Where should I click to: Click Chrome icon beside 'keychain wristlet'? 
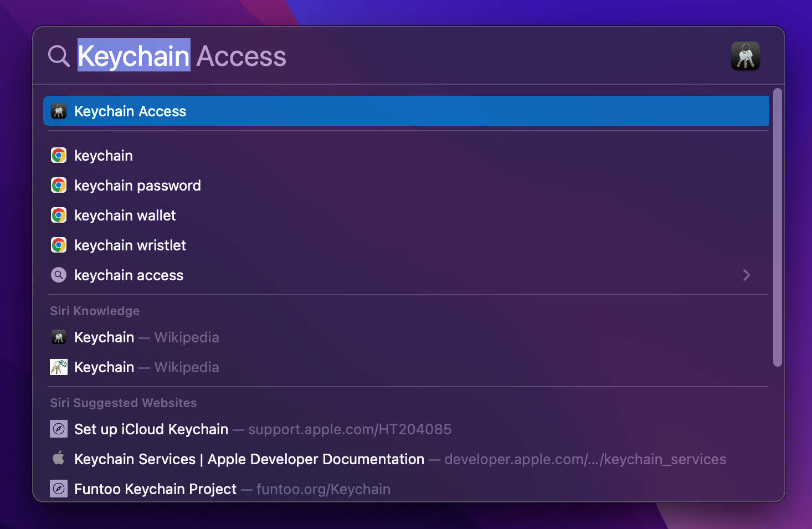coord(59,245)
